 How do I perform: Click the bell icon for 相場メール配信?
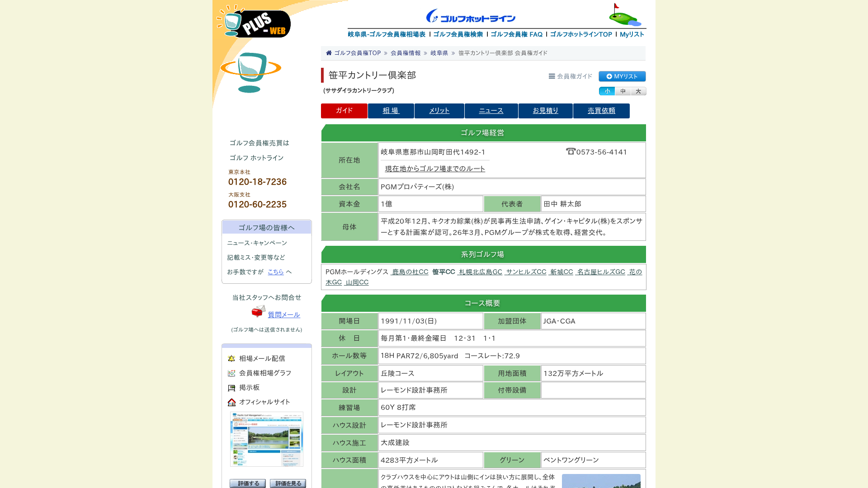pyautogui.click(x=231, y=358)
